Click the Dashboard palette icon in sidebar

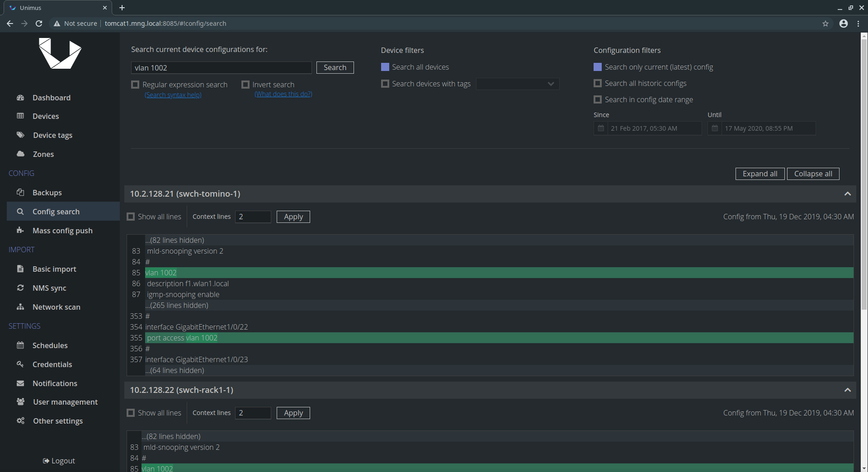20,98
